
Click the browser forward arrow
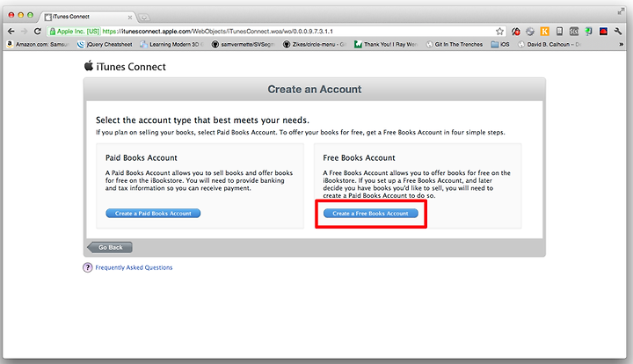(x=25, y=31)
